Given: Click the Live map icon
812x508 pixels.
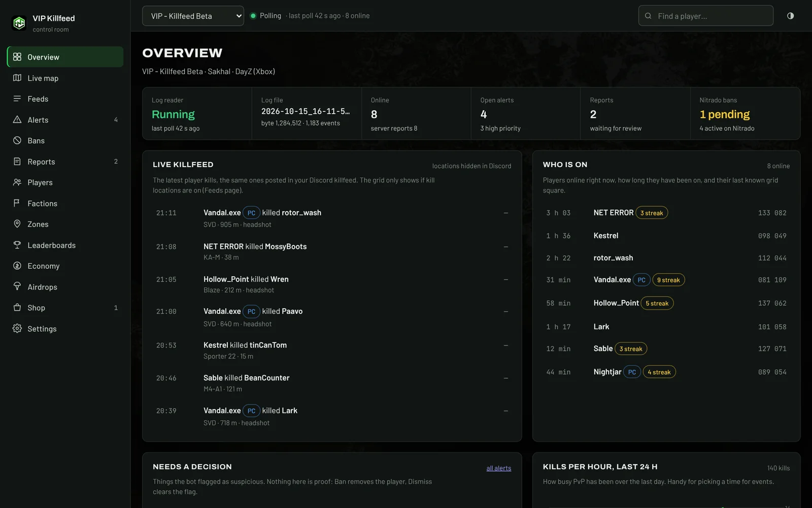Looking at the screenshot, I should [x=17, y=78].
